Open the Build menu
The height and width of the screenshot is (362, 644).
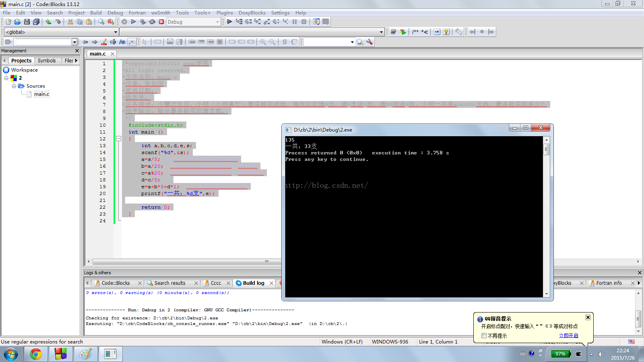[96, 12]
